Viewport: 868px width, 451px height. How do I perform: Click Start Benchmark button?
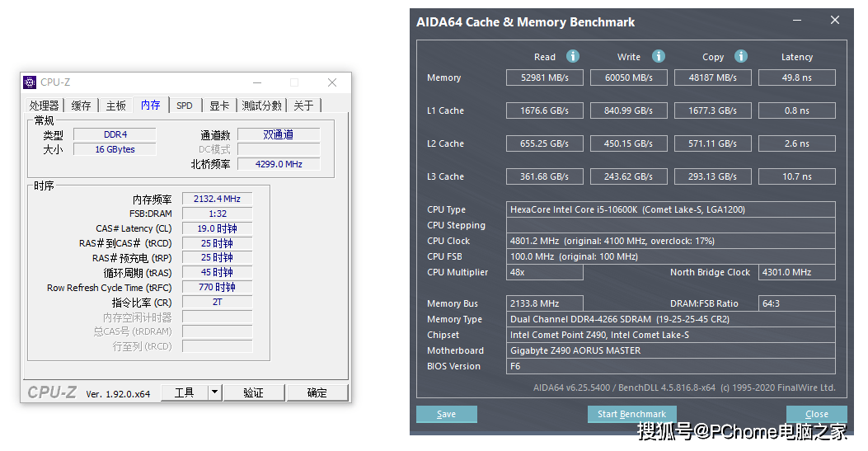coord(631,414)
